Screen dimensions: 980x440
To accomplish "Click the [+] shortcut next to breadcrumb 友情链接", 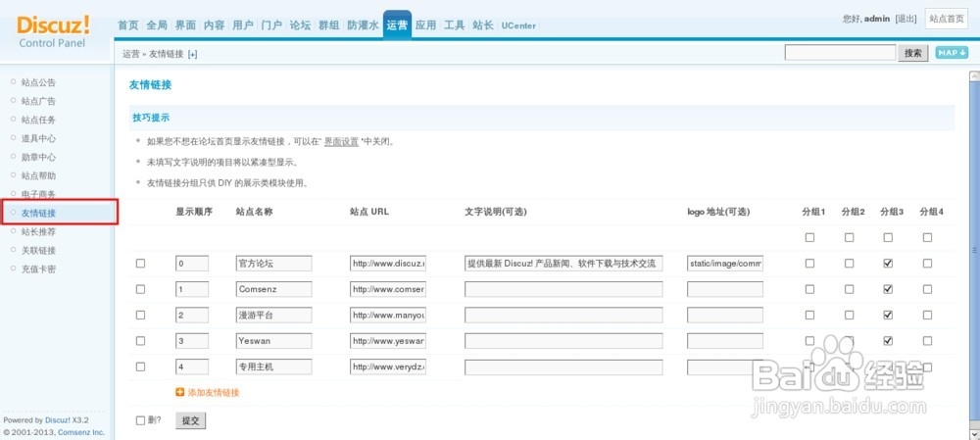I will 192,54.
